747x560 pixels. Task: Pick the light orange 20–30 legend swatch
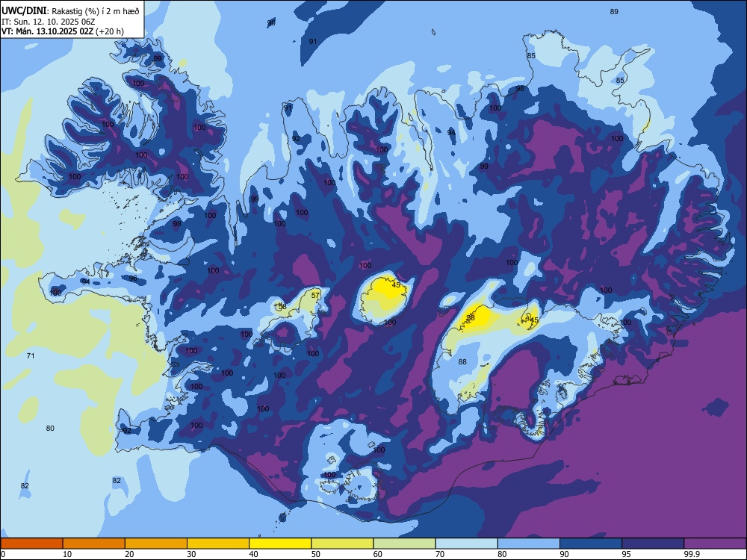click(x=156, y=544)
